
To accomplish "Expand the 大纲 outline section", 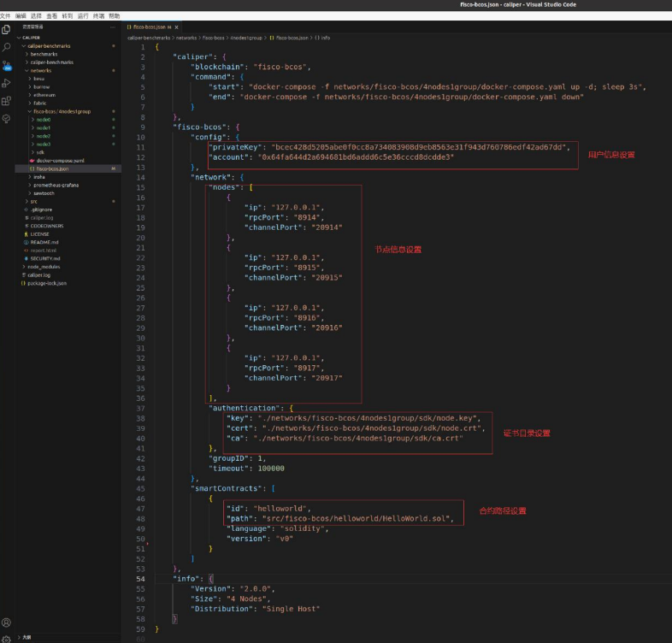I will (x=19, y=637).
